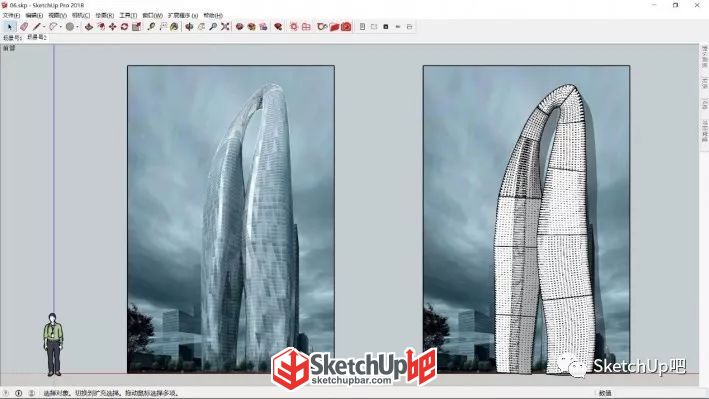Viewport: 709px width, 399px height.
Task: Open the top panel in the right tray
Action: click(x=704, y=56)
